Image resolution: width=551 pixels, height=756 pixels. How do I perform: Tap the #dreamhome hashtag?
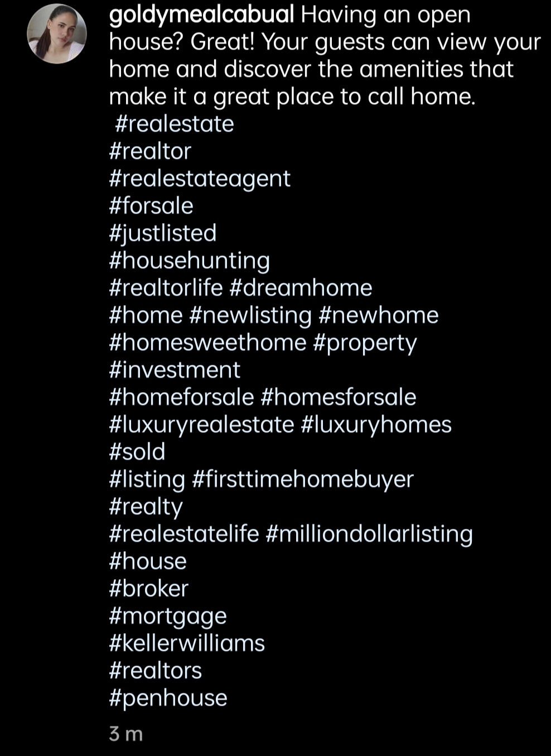[301, 288]
